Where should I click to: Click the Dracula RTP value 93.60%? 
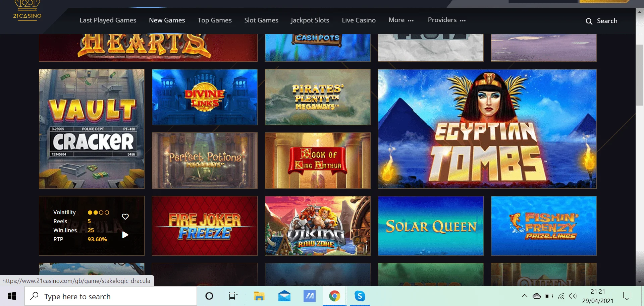point(97,239)
